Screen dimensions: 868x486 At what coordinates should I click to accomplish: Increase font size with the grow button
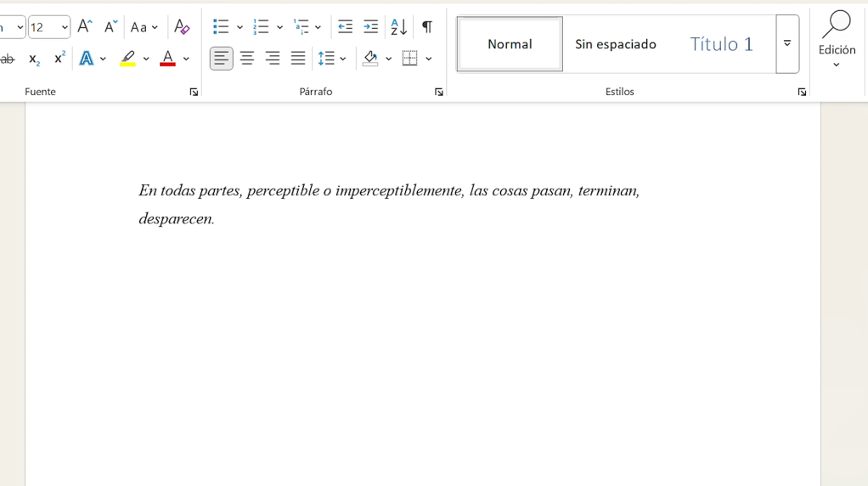click(85, 26)
